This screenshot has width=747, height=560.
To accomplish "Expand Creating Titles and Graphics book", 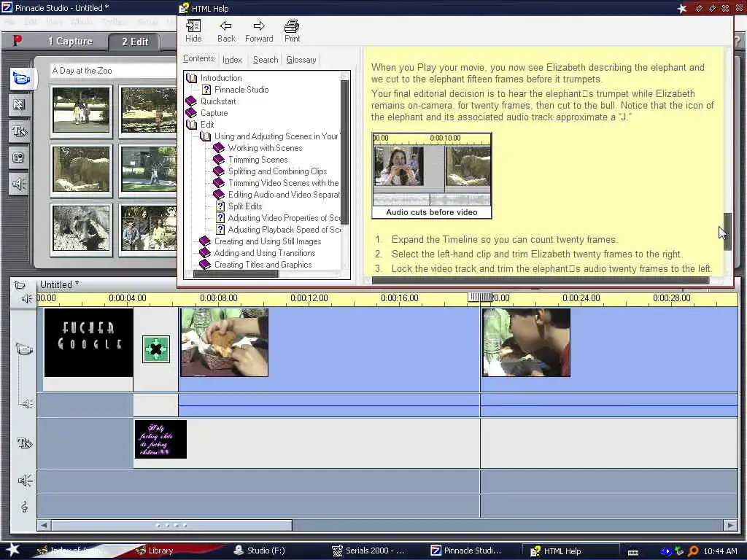I will coord(205,265).
